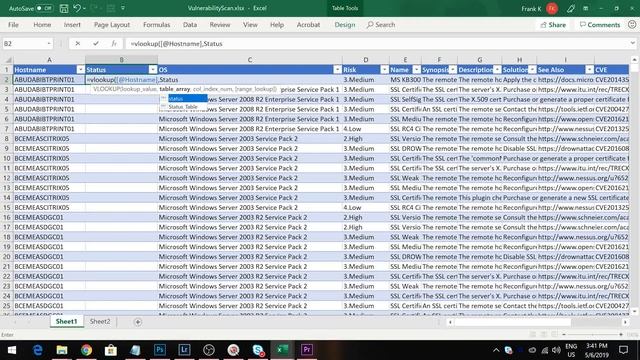Viewport: 640px width, 360px height.
Task: Click the smiley feedback icon
Action: [632, 24]
